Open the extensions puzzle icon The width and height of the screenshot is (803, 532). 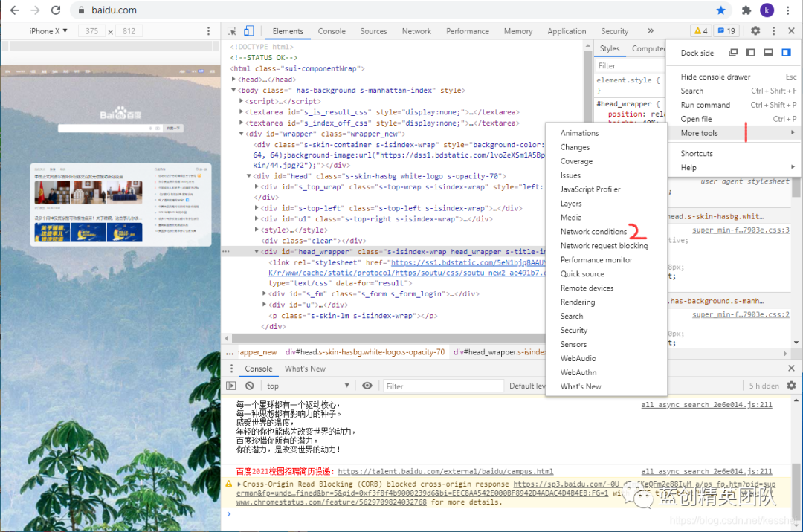click(746, 10)
